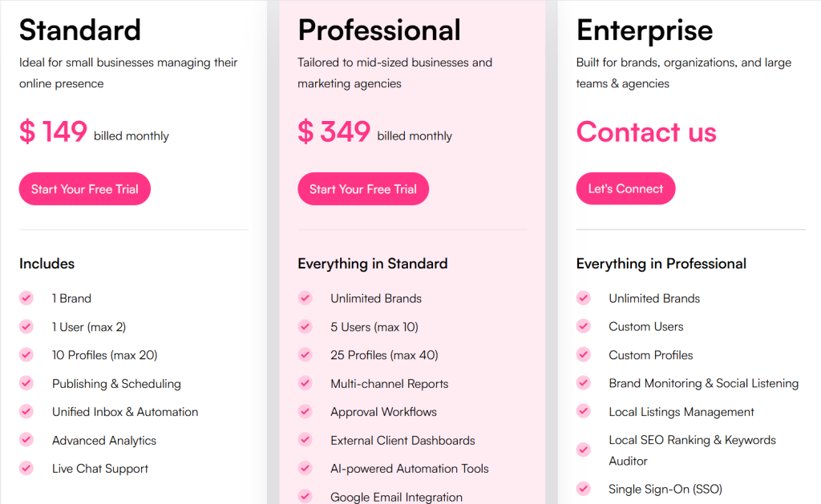Click the checkmark beside Live Chat Support
Image resolution: width=821 pixels, height=504 pixels.
coord(26,468)
